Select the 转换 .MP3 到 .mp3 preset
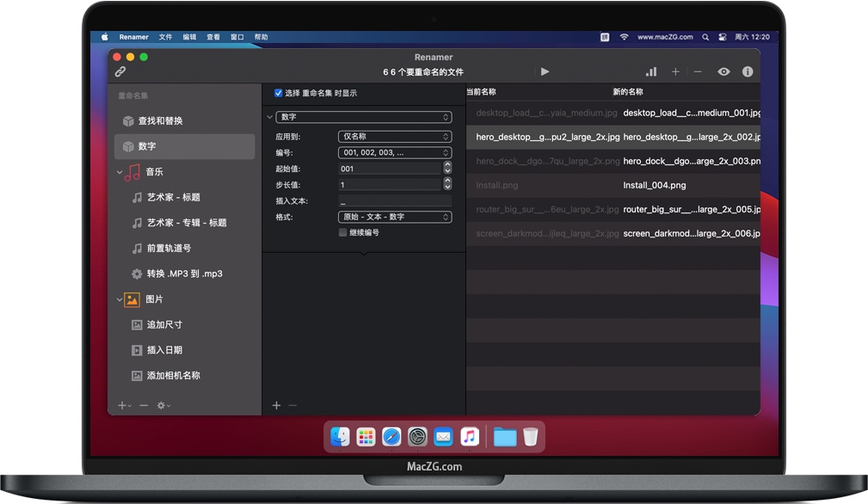This screenshot has height=504, width=868. point(184,274)
